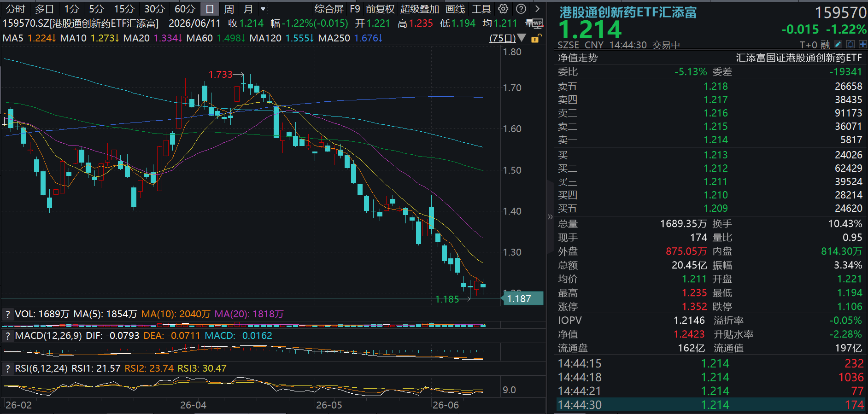Add stock to watchlist with plus icon
The width and height of the screenshot is (868, 414).
coord(862,45)
